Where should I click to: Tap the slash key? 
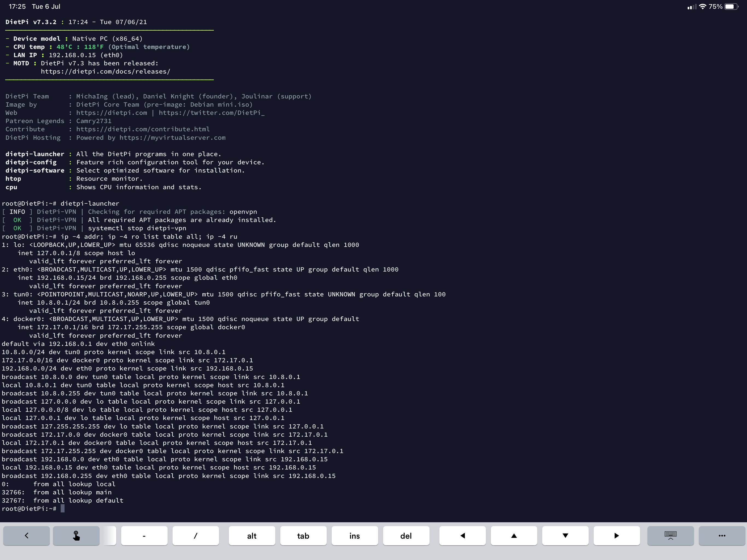click(195, 535)
